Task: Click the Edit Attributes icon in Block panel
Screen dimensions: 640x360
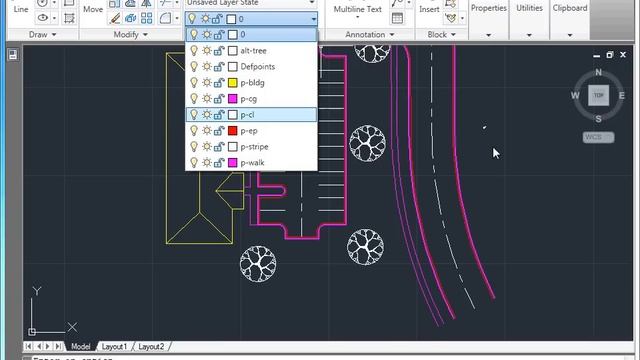Action: click(451, 18)
